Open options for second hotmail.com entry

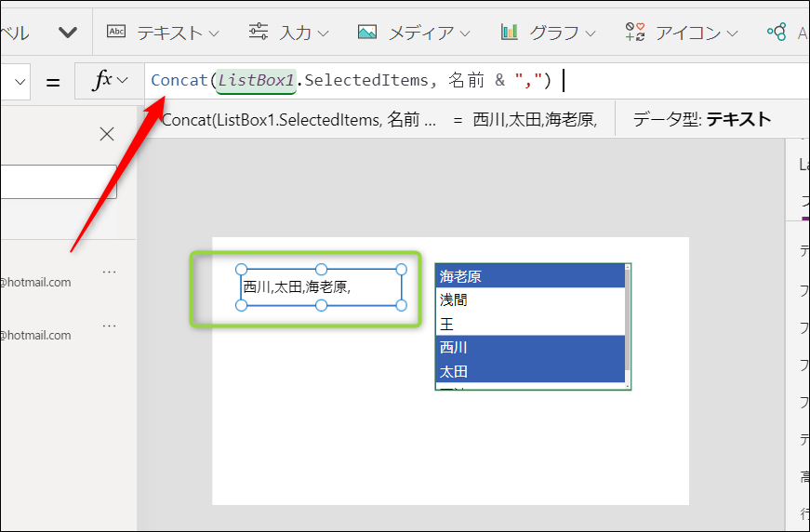click(x=109, y=326)
